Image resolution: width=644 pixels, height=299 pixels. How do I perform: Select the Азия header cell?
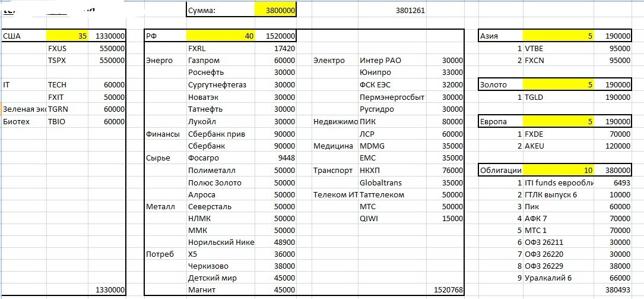coord(501,36)
